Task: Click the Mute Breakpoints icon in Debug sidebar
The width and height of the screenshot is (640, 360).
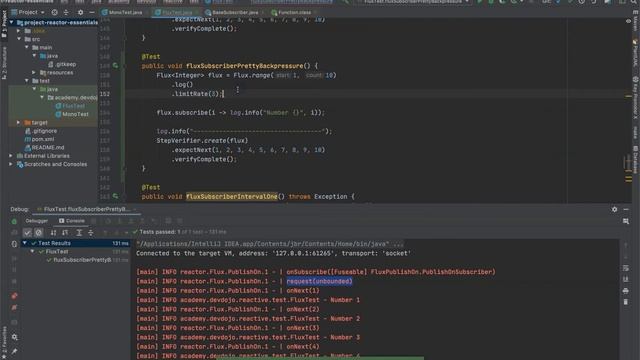Action: [x=14, y=307]
